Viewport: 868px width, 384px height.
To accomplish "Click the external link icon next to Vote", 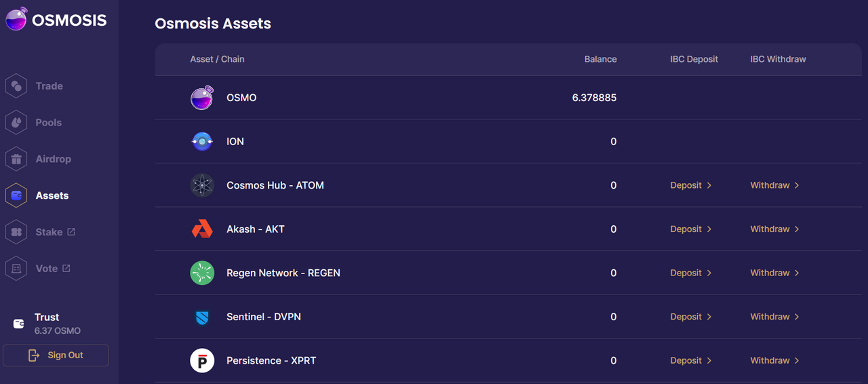I will click(x=66, y=269).
